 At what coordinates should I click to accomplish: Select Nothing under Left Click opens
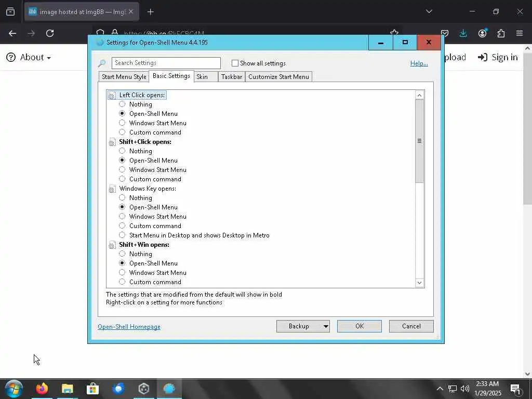(x=122, y=104)
